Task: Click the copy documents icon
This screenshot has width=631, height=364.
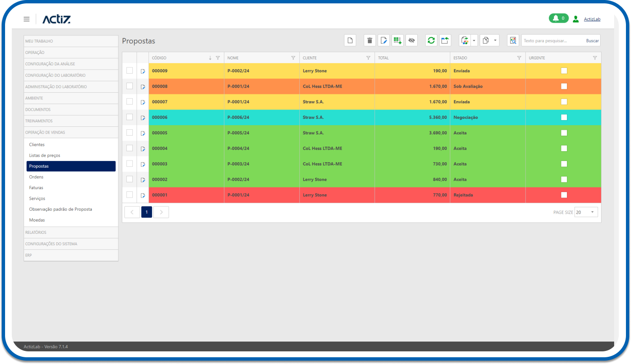Action: (x=486, y=40)
